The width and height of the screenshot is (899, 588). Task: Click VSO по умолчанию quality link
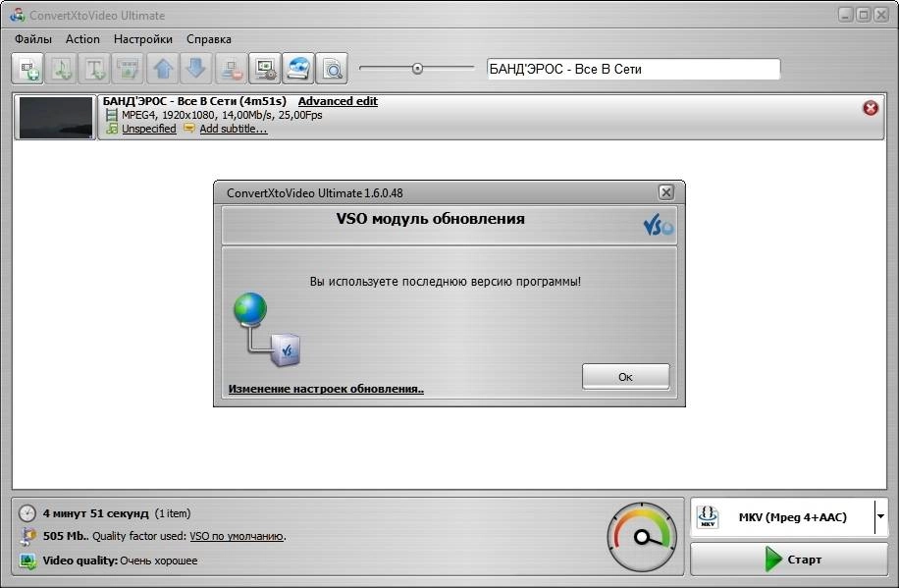(x=237, y=536)
